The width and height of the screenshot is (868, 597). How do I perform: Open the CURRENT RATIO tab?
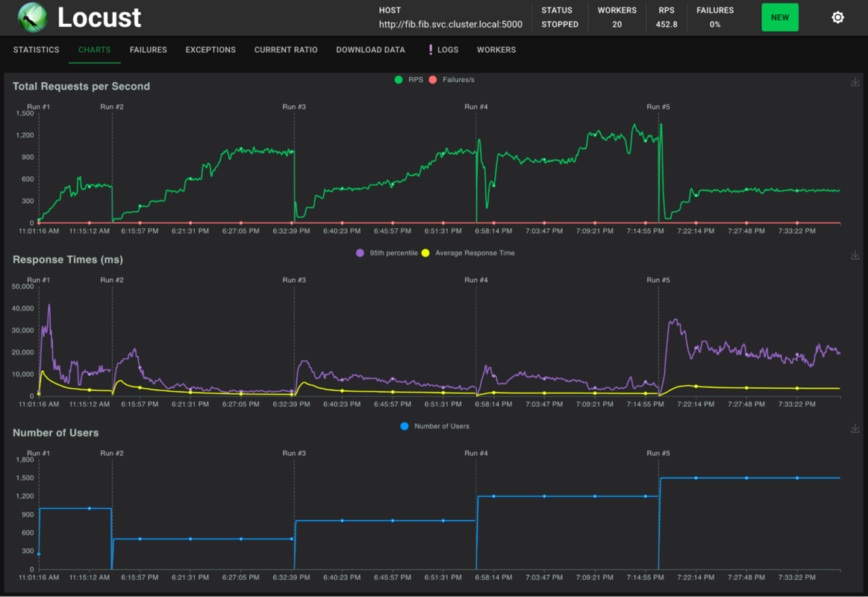point(286,49)
